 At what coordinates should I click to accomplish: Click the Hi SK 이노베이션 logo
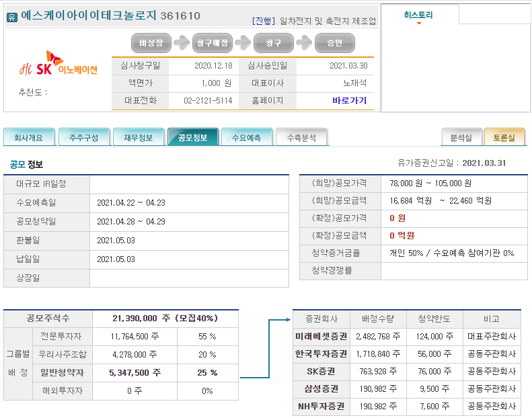point(59,63)
